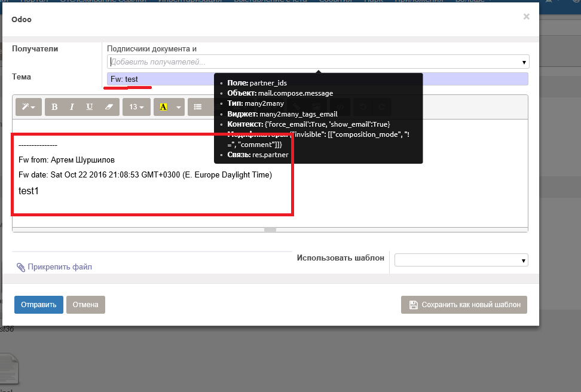Click the floppy disk icon on save template
The image size is (581, 392).
click(x=413, y=305)
